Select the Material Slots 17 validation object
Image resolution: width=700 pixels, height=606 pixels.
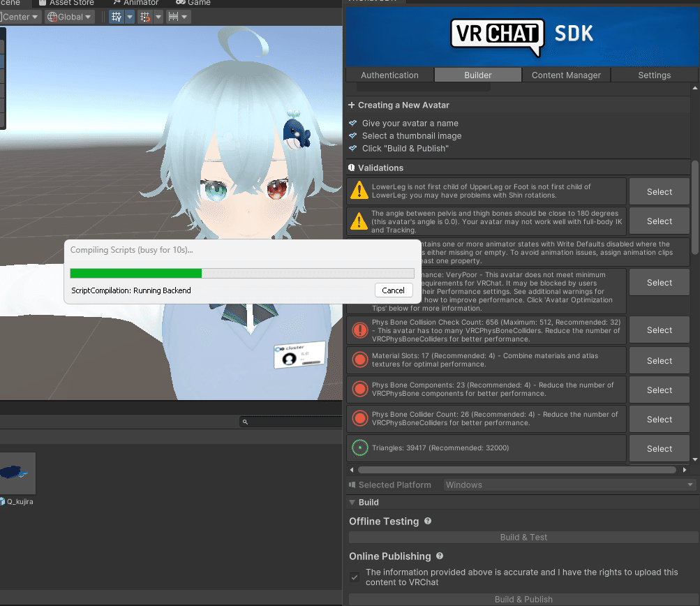(660, 360)
